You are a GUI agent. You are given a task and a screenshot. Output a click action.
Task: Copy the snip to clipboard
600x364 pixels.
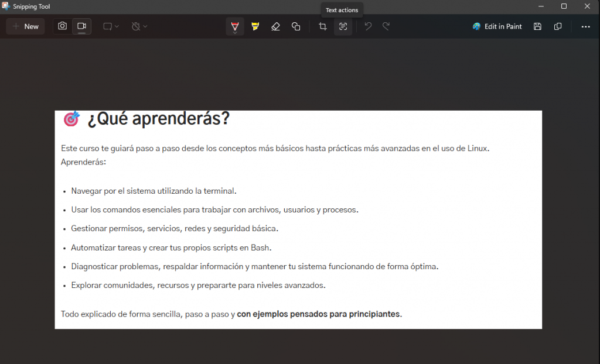558,26
